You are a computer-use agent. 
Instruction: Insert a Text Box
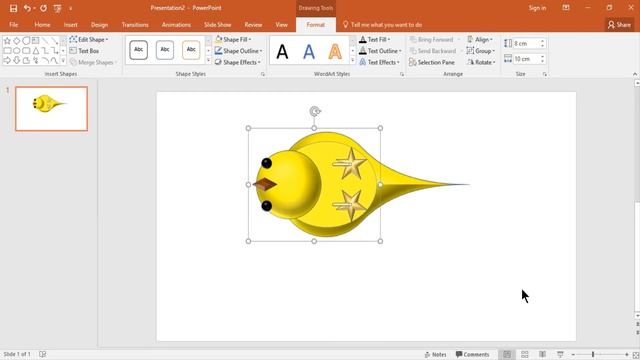click(84, 51)
